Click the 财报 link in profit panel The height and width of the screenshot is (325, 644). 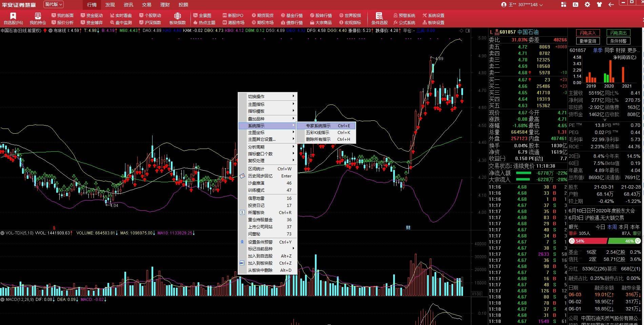(621, 50)
